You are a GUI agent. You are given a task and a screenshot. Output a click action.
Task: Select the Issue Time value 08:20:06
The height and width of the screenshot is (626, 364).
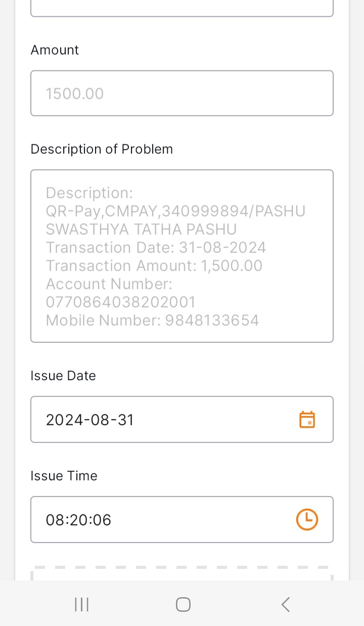click(78, 520)
